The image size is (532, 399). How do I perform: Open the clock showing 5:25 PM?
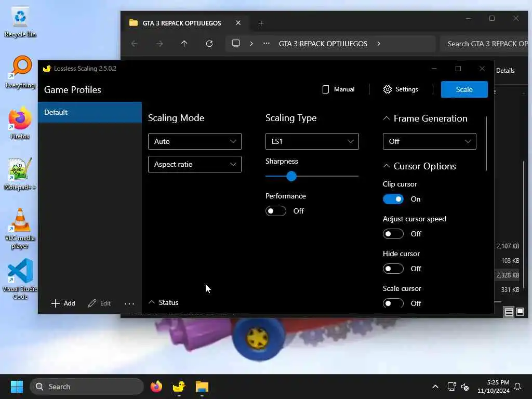(x=494, y=387)
